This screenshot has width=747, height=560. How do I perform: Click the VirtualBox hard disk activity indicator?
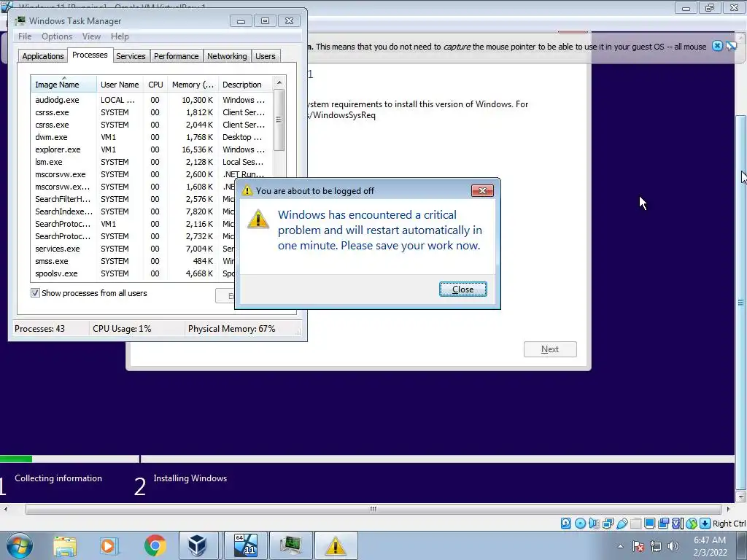(x=565, y=524)
